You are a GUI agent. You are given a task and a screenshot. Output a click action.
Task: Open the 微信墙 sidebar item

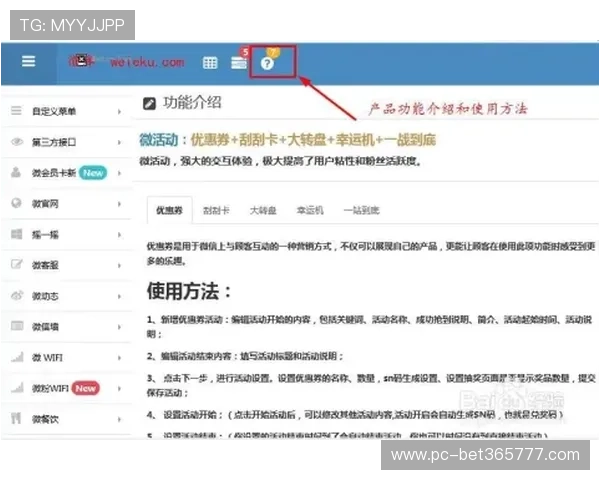(67, 327)
